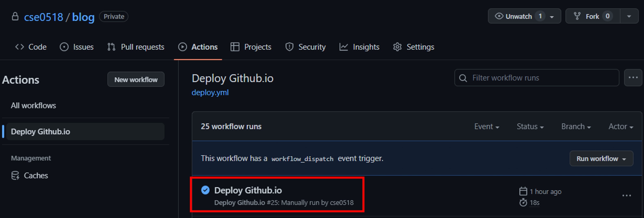This screenshot has height=218, width=644.
Task: Open the workflow options ellipsis menu
Action: tap(633, 78)
